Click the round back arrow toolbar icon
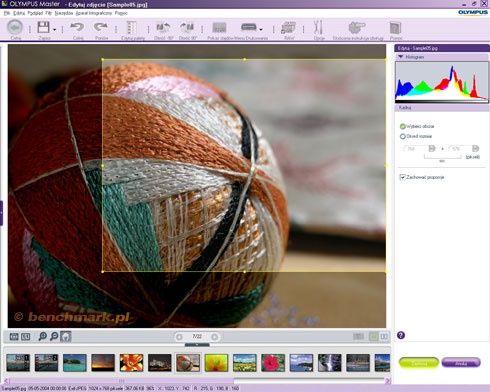This screenshot has width=490, height=392. pyautogui.click(x=15, y=27)
